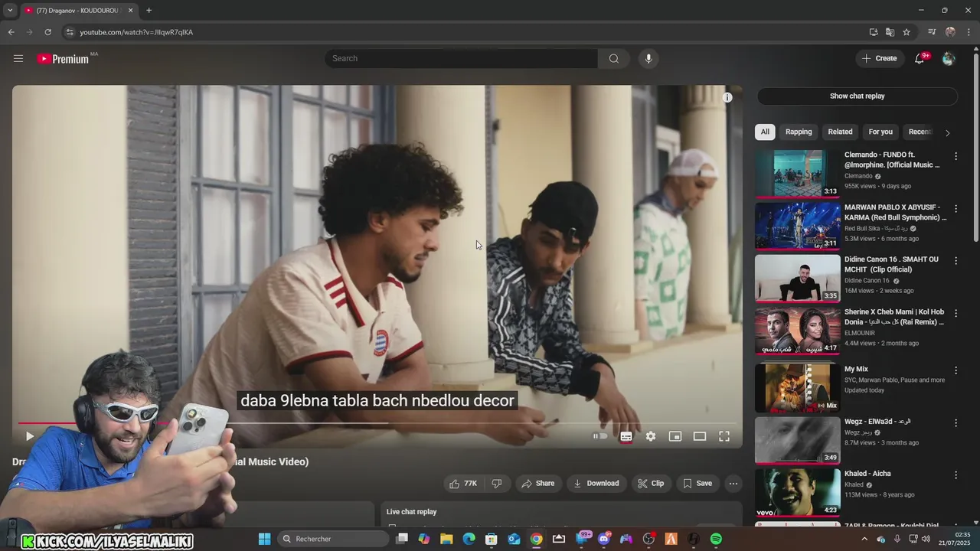The width and height of the screenshot is (980, 551).
Task: Open Microsoft Edge from taskbar
Action: pos(469,539)
